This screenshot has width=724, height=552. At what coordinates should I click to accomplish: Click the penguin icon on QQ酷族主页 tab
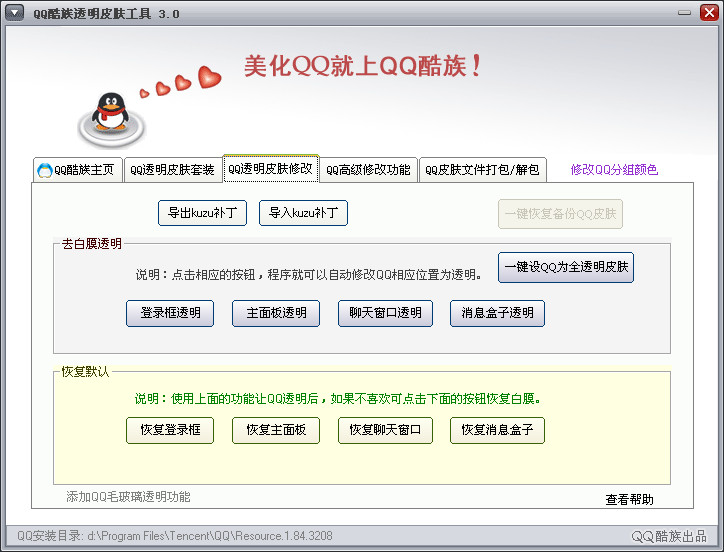pos(45,170)
